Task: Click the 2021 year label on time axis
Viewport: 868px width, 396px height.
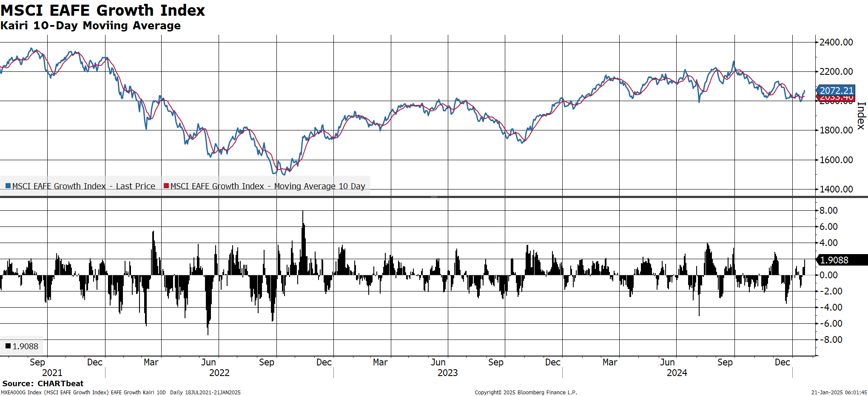Action: tap(52, 373)
